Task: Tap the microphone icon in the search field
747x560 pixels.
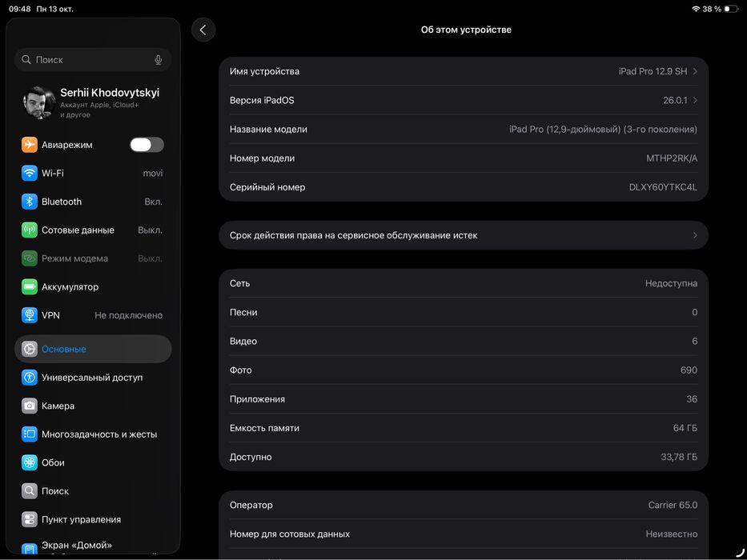Action: pyautogui.click(x=159, y=60)
